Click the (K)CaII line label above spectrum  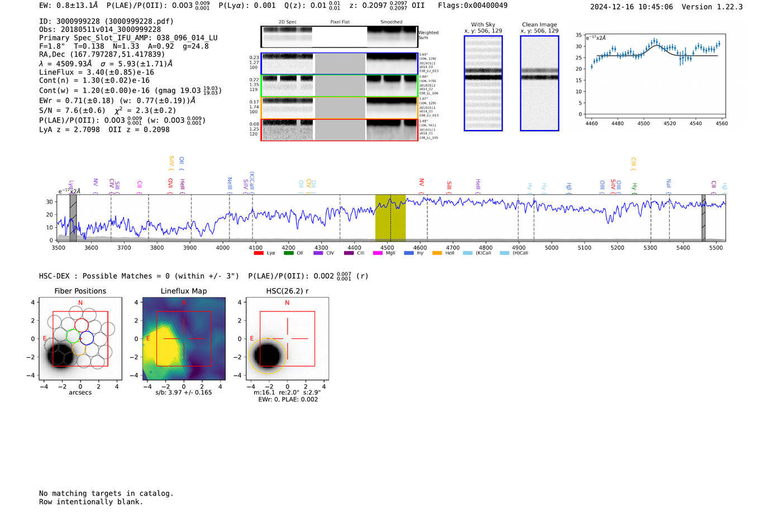252,181
